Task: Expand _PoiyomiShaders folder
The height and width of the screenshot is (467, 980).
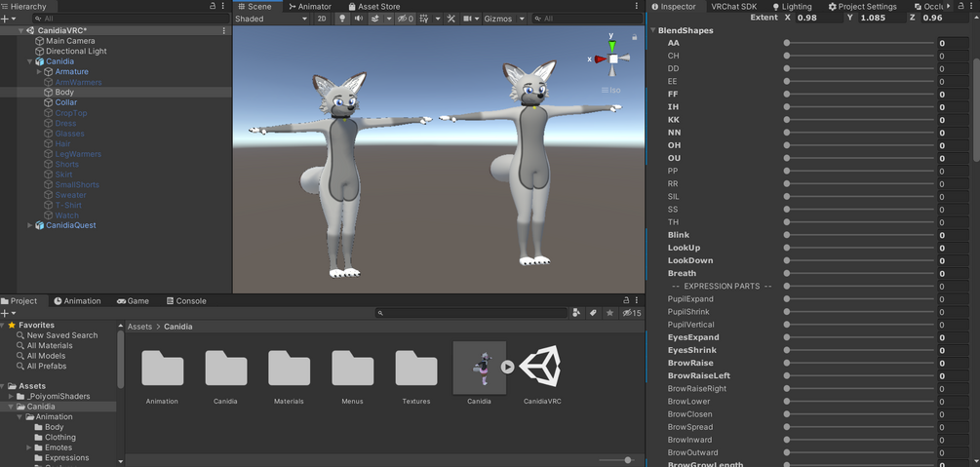Action: [12, 397]
